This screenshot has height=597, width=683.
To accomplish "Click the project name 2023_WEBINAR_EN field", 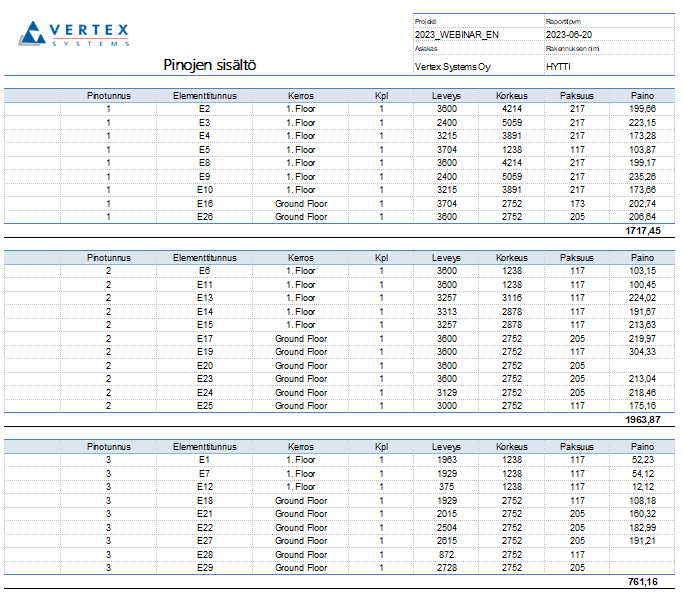I will [x=457, y=34].
